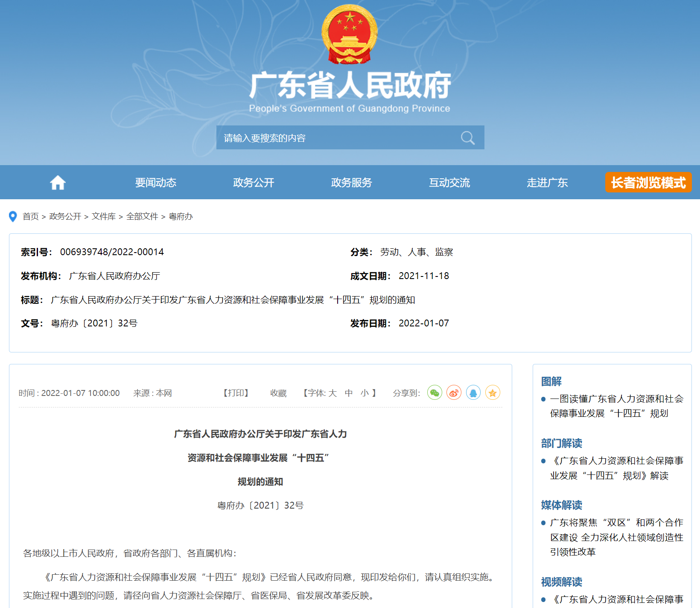Open 媒体解读 article 广东将聚焦“双区”
This screenshot has height=608, width=700.
pos(617,537)
